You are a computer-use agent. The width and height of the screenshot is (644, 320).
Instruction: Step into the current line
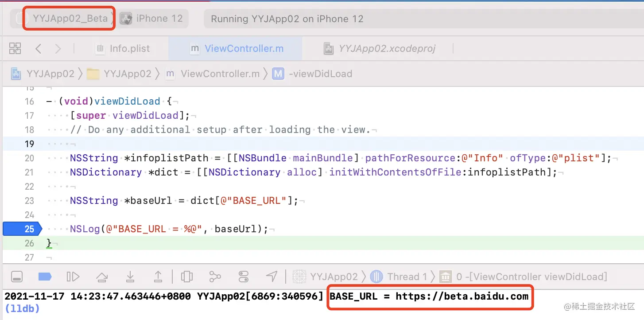pos(130,276)
